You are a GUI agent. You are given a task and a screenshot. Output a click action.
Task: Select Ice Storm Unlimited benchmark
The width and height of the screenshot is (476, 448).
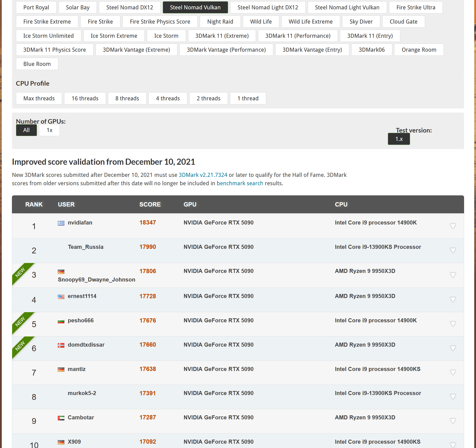[x=49, y=36]
